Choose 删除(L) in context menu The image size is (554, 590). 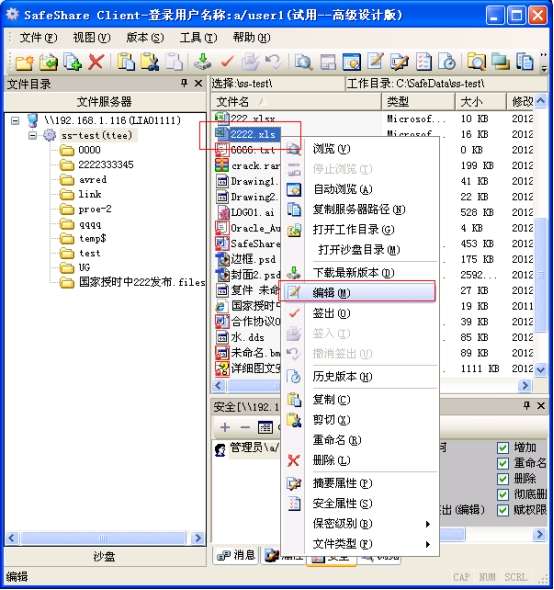359,460
